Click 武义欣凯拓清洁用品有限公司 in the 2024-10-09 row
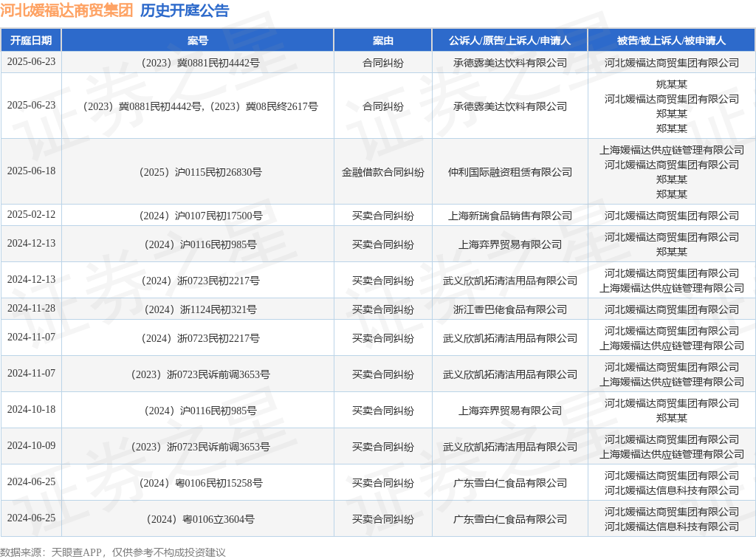This screenshot has height=559, width=756. point(510,447)
